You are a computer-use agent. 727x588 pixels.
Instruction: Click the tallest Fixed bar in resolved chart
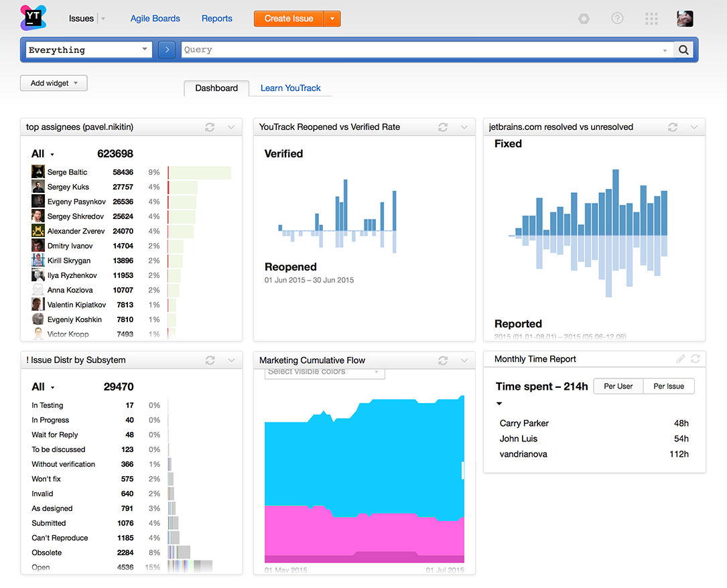pyautogui.click(x=615, y=202)
